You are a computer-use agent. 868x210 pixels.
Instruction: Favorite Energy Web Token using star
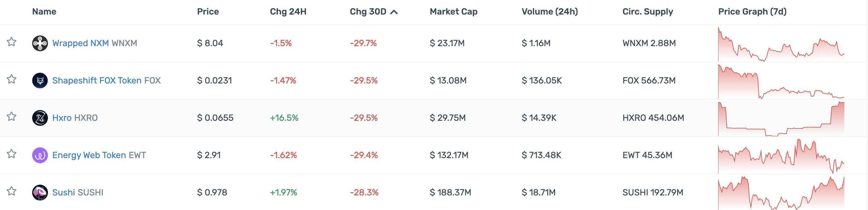[12, 154]
